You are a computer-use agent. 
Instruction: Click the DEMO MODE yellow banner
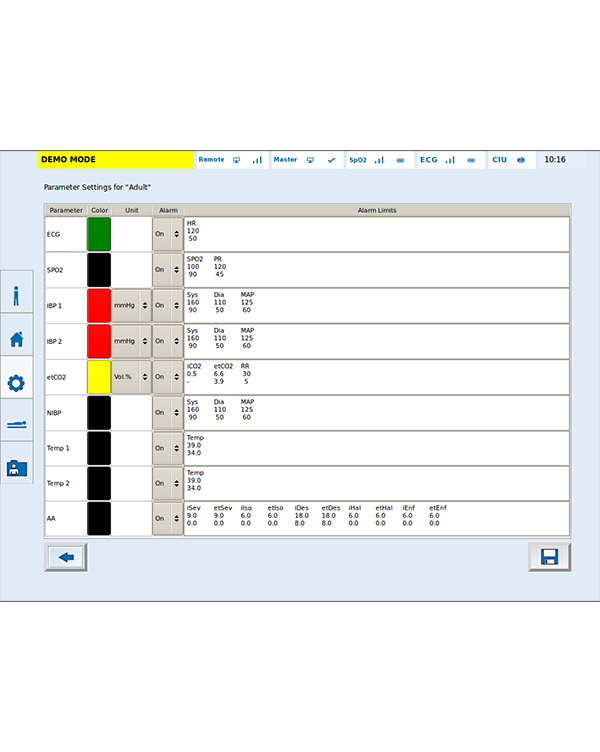[x=115, y=160]
